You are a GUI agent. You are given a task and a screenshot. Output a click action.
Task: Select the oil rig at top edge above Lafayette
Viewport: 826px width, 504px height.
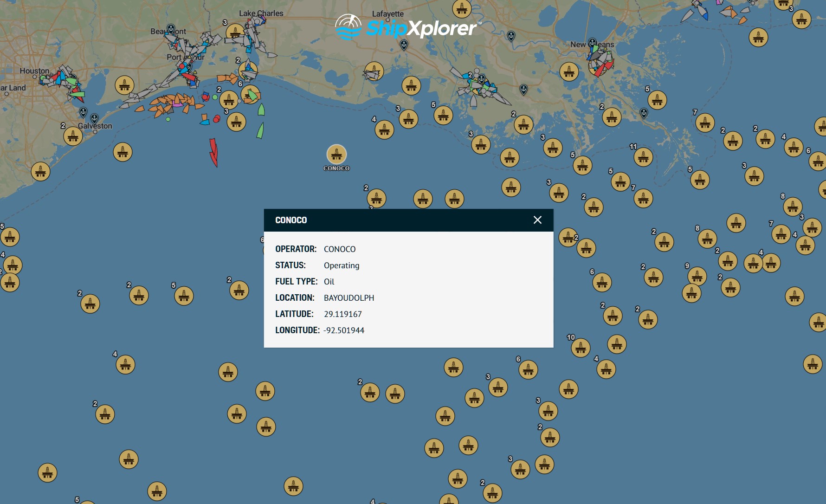point(462,8)
